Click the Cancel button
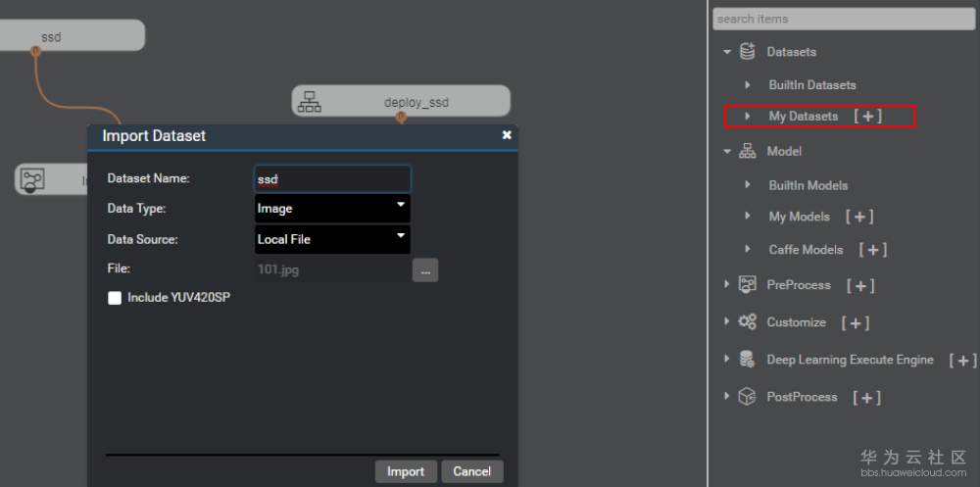980x487 pixels. (x=472, y=471)
